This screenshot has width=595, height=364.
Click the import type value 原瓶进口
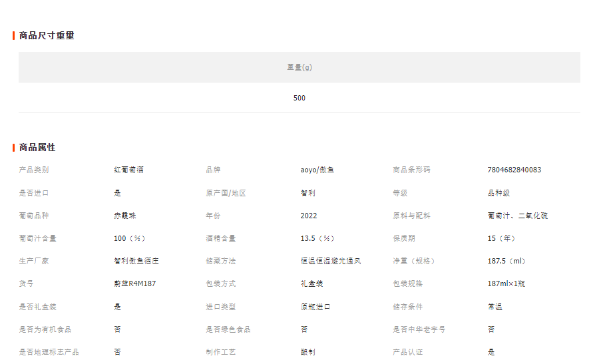(315, 307)
